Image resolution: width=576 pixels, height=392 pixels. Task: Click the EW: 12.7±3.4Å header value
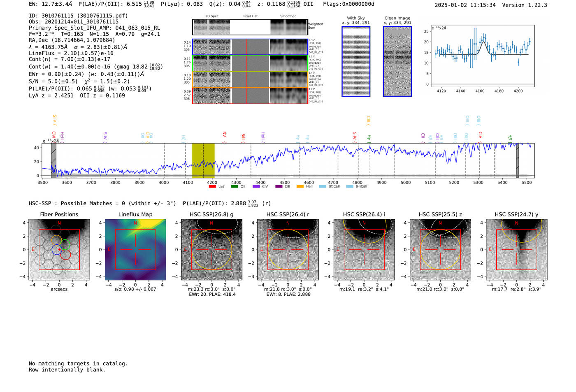coord(50,4)
